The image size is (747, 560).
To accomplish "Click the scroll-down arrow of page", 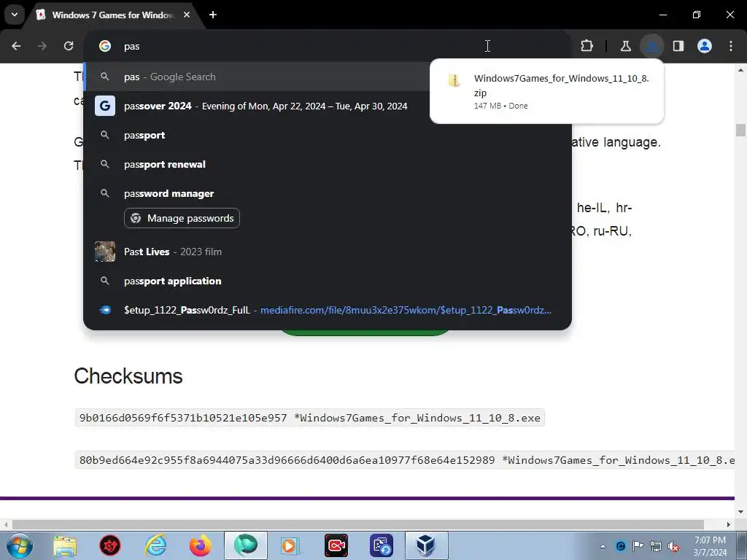I will pyautogui.click(x=740, y=512).
